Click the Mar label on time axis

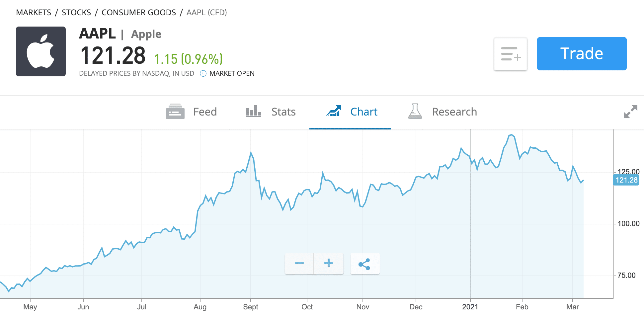pos(573,307)
